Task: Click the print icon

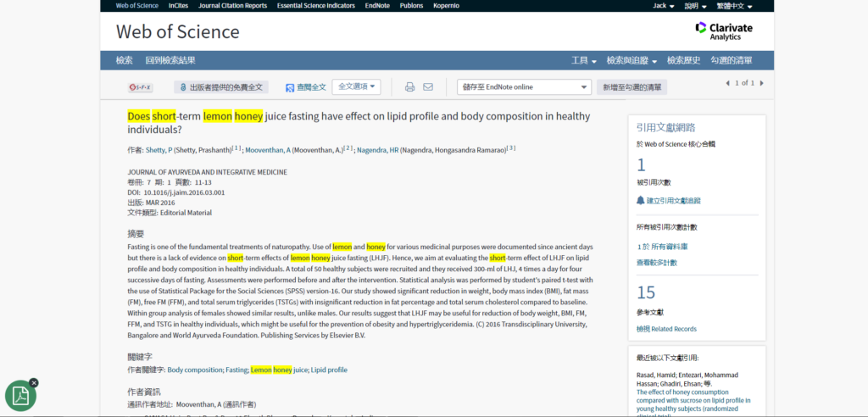Action: click(x=409, y=87)
